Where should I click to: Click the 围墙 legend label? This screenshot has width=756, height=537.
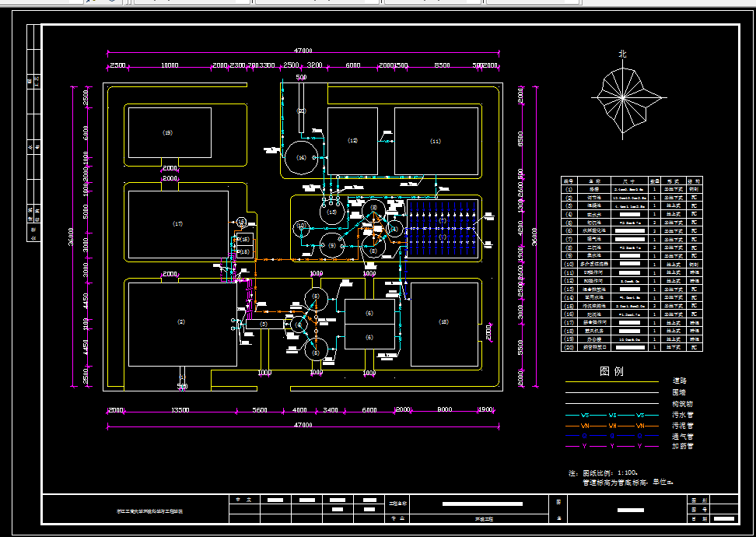click(x=679, y=393)
